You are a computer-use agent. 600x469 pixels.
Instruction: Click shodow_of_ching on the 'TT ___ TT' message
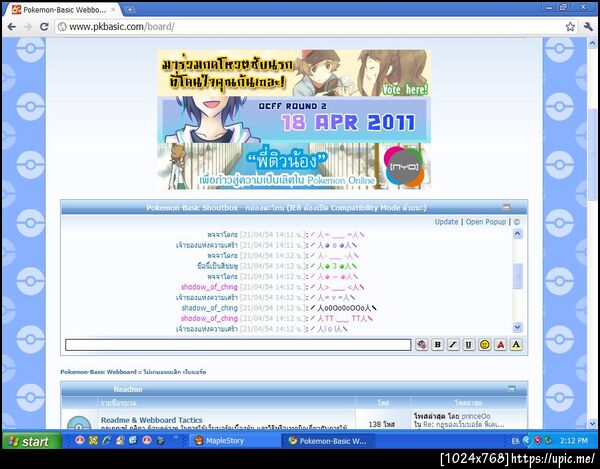[x=209, y=318]
